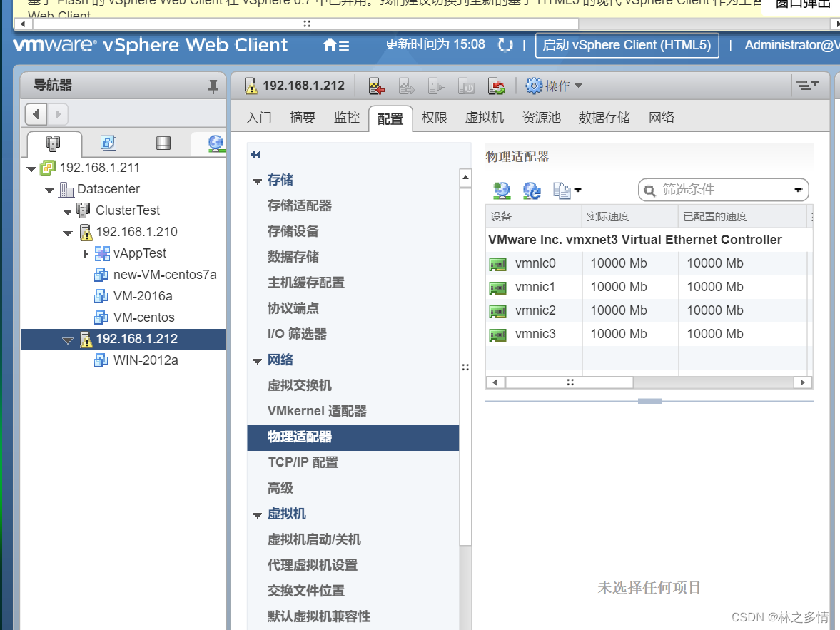
Task: Click first host toolbar icon with red arrow
Action: point(377,86)
